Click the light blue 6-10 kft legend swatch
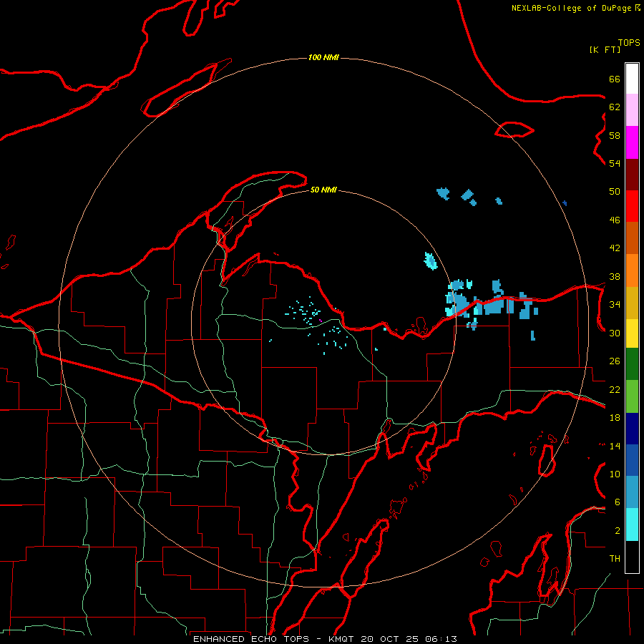 click(632, 492)
